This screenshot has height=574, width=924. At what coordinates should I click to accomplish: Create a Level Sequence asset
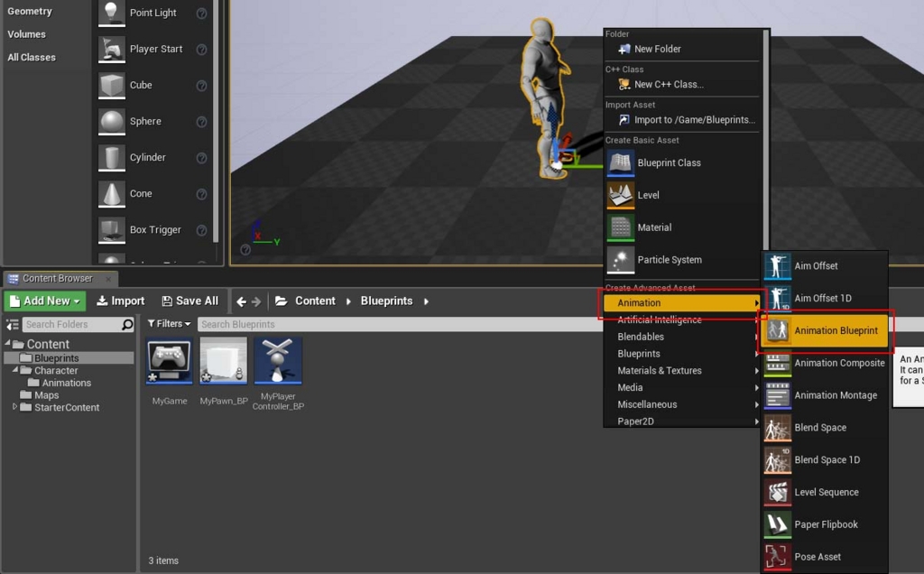pyautogui.click(x=825, y=492)
